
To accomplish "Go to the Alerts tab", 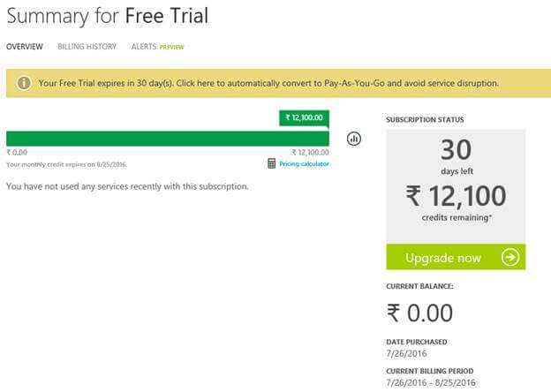I will (143, 47).
